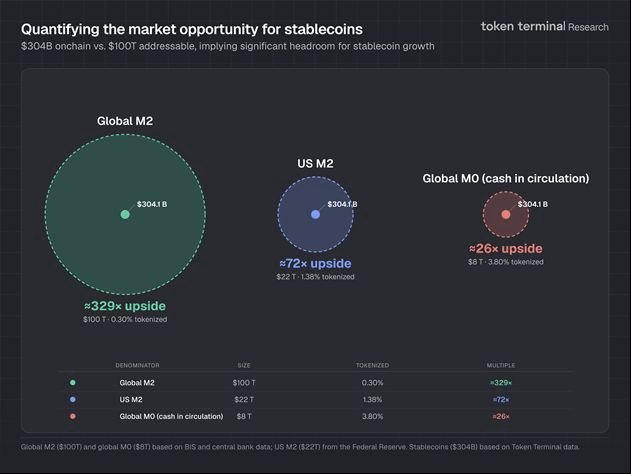Click the blue center dot in US M2 circle
This screenshot has height=474, width=631.
315,214
